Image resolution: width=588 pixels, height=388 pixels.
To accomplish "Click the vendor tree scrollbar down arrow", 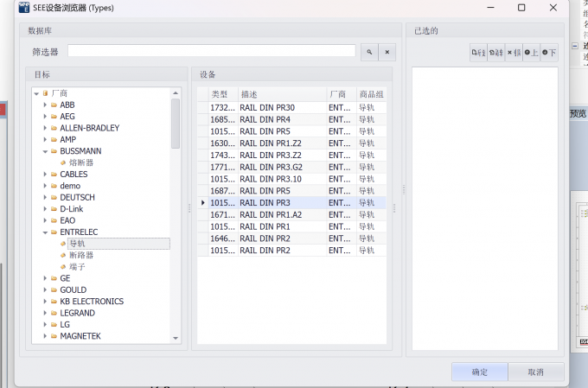I will click(176, 338).
